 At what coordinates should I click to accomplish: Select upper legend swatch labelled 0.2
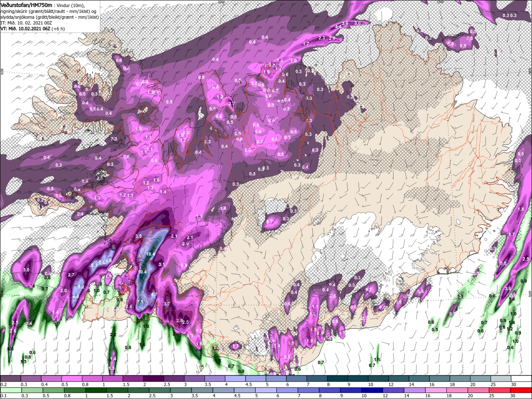[10, 379]
